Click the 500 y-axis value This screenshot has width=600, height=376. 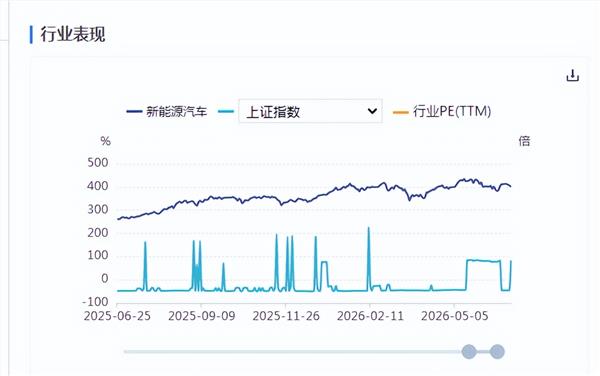(98, 163)
